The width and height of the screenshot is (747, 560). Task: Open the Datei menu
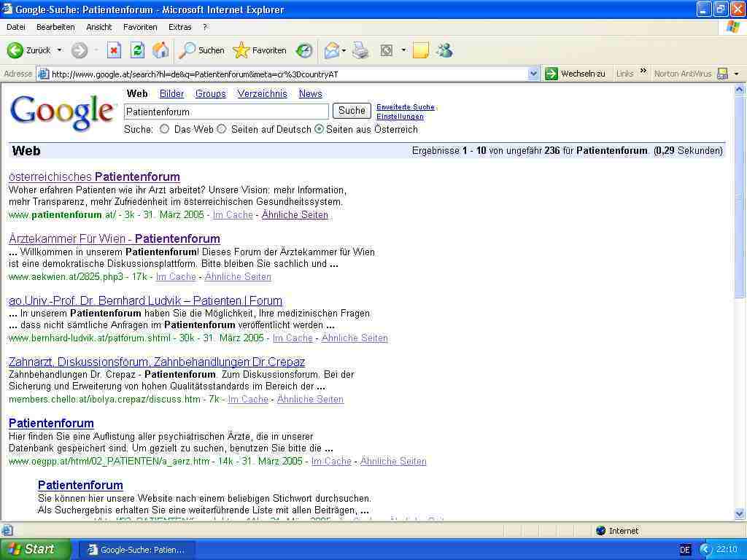click(16, 27)
